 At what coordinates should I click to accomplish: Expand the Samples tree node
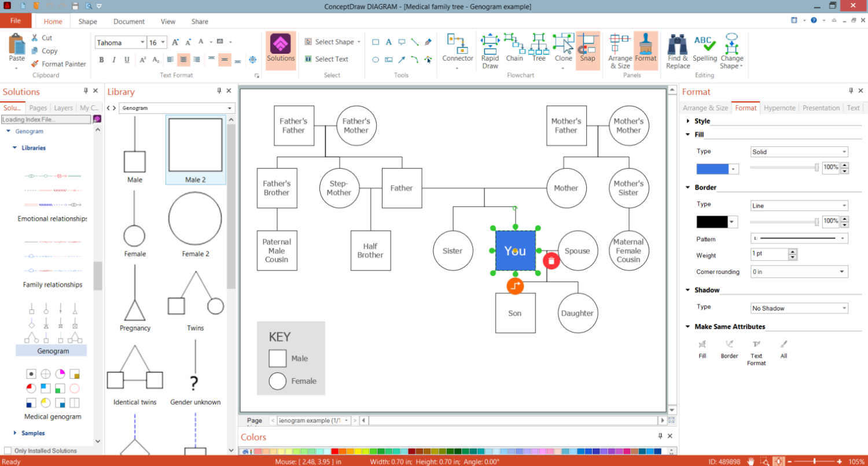[15, 433]
